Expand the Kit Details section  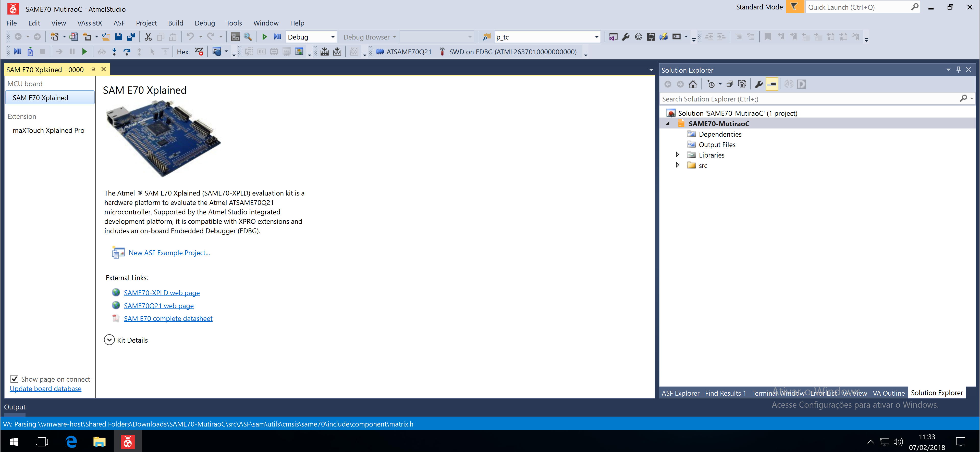(109, 340)
